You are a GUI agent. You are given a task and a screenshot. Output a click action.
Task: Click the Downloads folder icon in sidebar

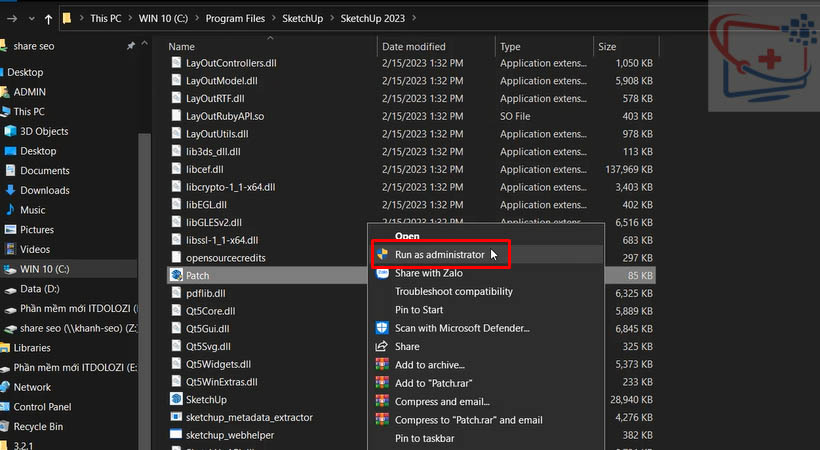[x=10, y=190]
